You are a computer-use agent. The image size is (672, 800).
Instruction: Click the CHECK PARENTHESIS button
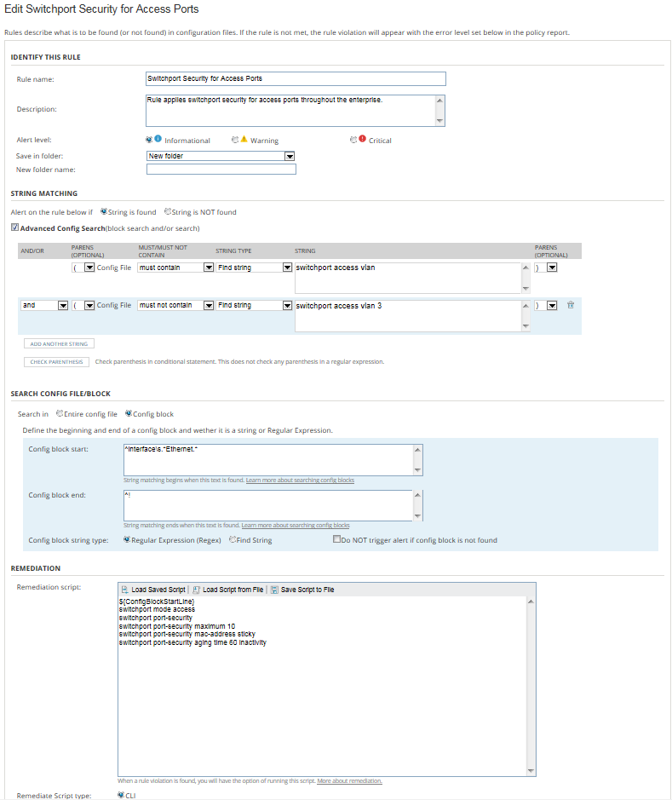click(56, 362)
